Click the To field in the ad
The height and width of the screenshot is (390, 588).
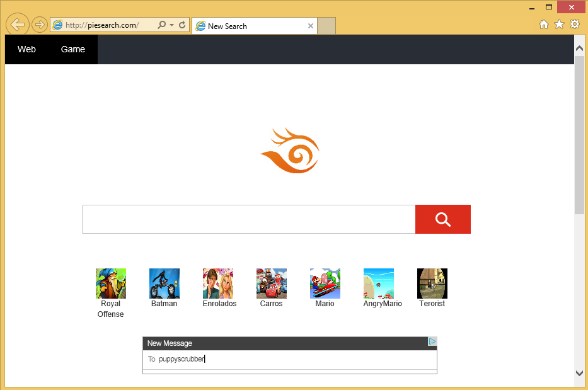[290, 359]
